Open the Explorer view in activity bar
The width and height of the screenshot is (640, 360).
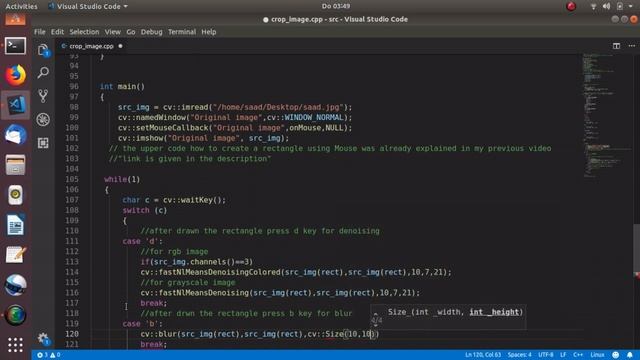pos(43,50)
